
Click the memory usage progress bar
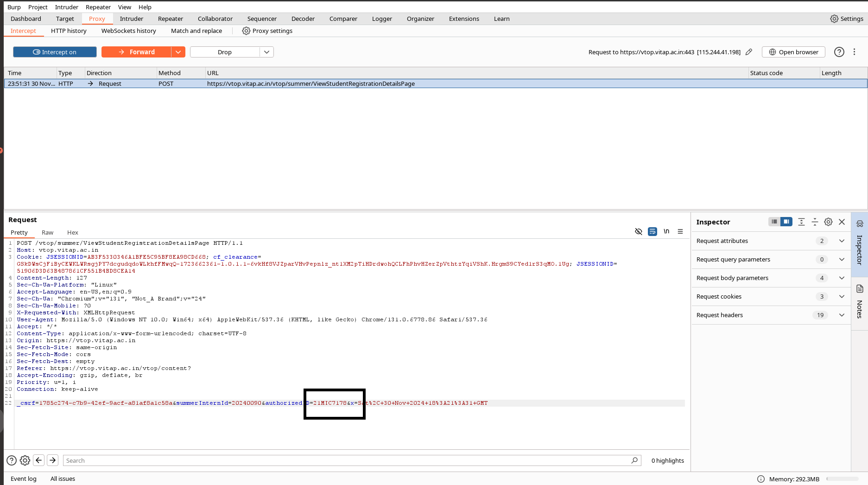pyautogui.click(x=842, y=479)
